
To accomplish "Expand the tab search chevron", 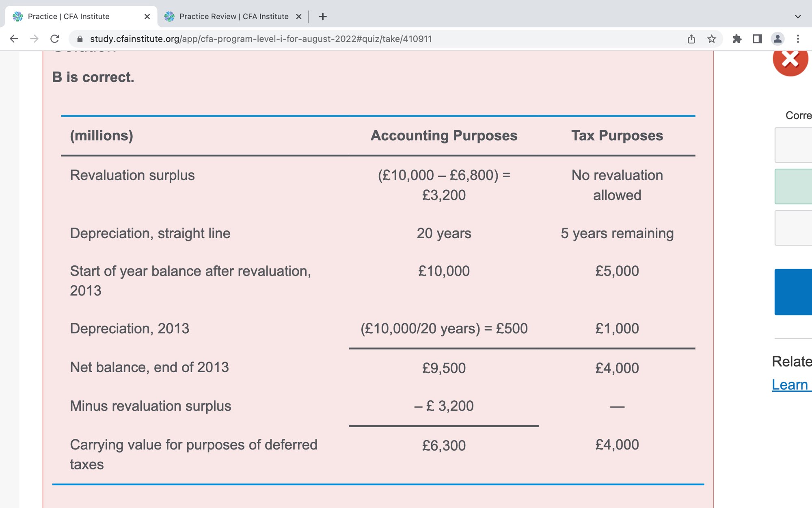I will point(798,17).
